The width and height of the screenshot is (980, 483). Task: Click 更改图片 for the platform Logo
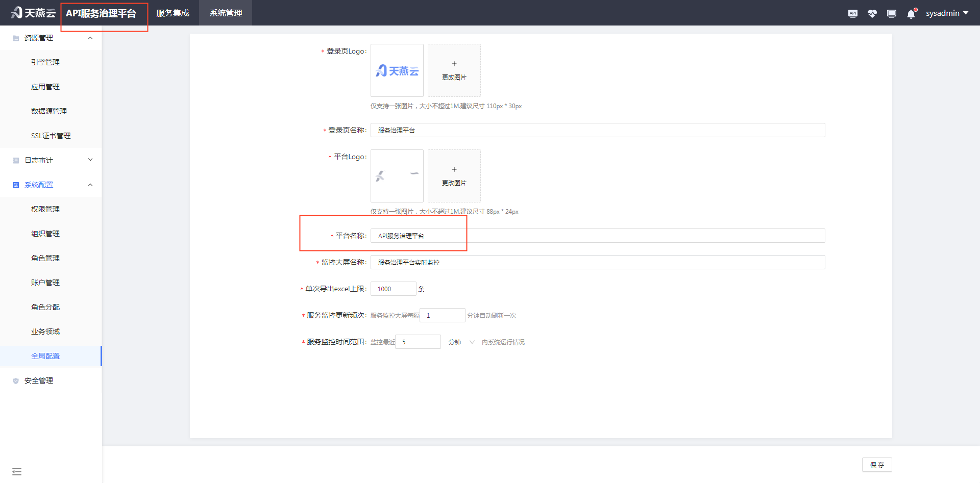[x=454, y=176]
